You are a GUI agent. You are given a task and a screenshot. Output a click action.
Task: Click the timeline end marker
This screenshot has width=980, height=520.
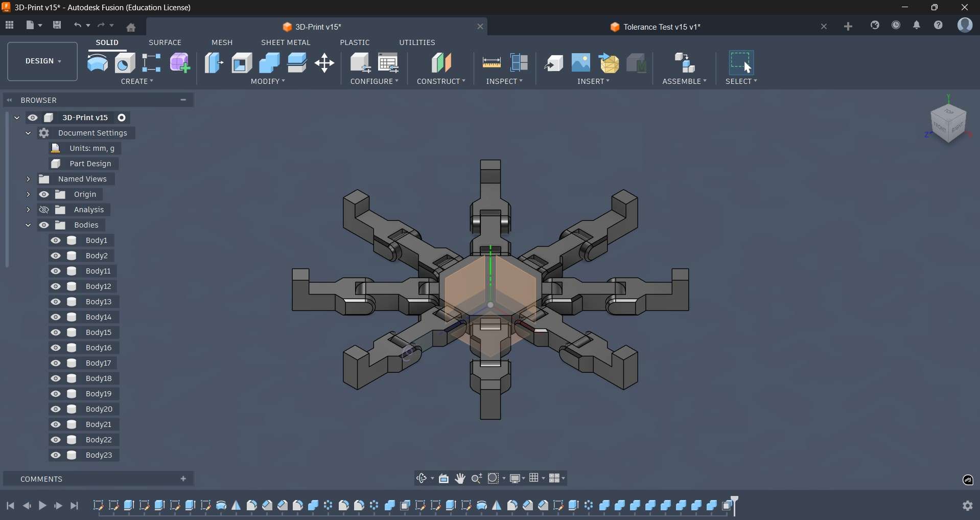pos(735,506)
